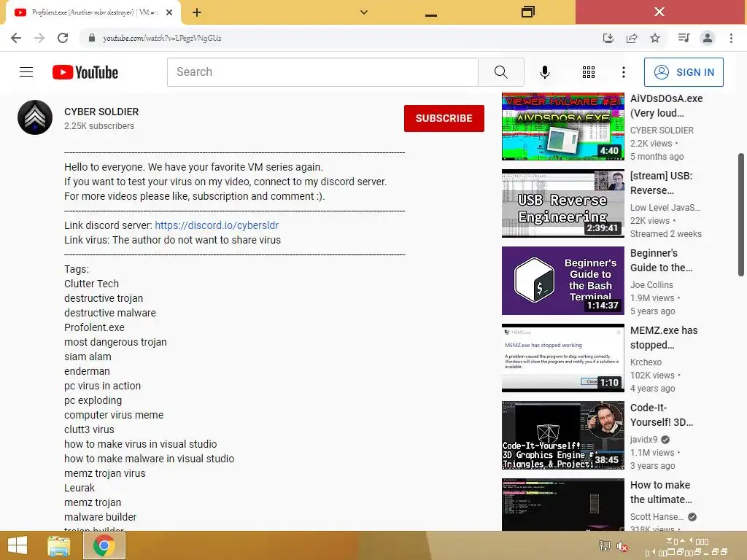Click the page vertical scrollbar thumb
The width and height of the screenshot is (747, 560).
pyautogui.click(x=741, y=214)
